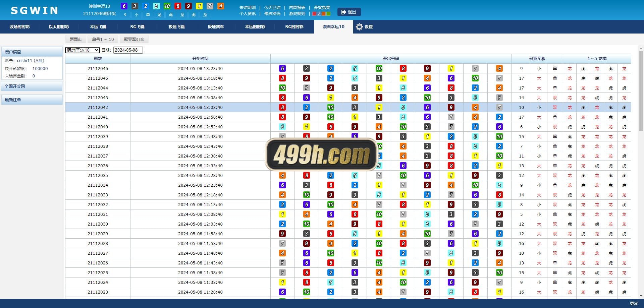
Task: Switch to the 以太时时彩 tab
Action: 59,27
